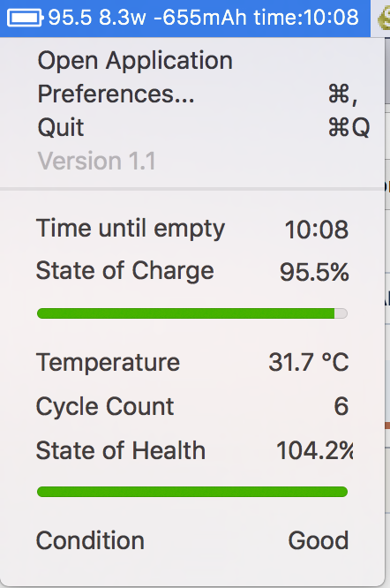Click the State of Health green progress bar

pos(192,492)
